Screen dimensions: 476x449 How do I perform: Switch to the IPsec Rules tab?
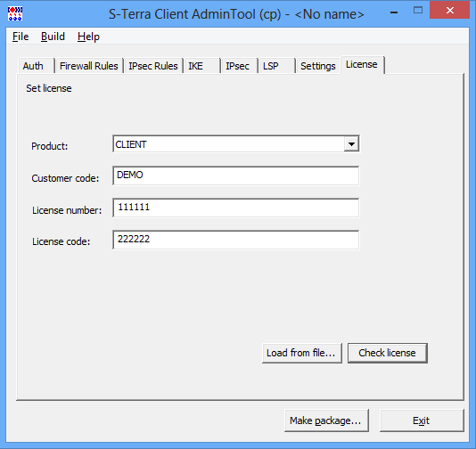[x=153, y=66]
